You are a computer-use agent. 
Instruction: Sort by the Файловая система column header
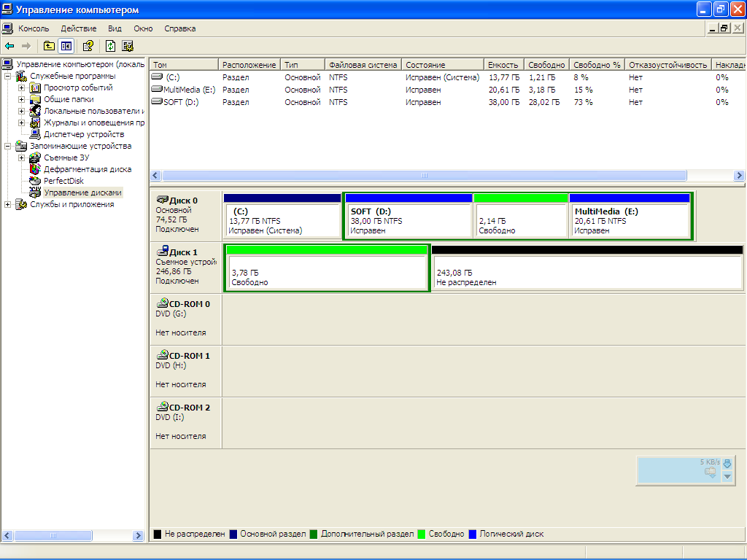click(363, 65)
